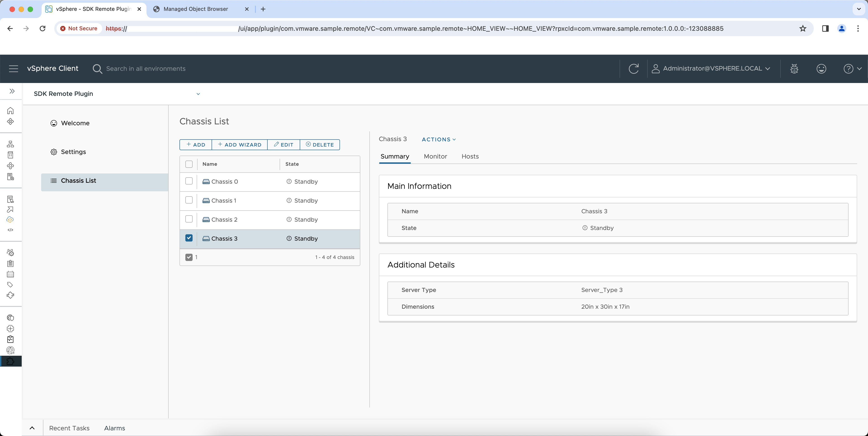Send feedback using the smiley face icon
This screenshot has height=436, width=868.
(821, 69)
